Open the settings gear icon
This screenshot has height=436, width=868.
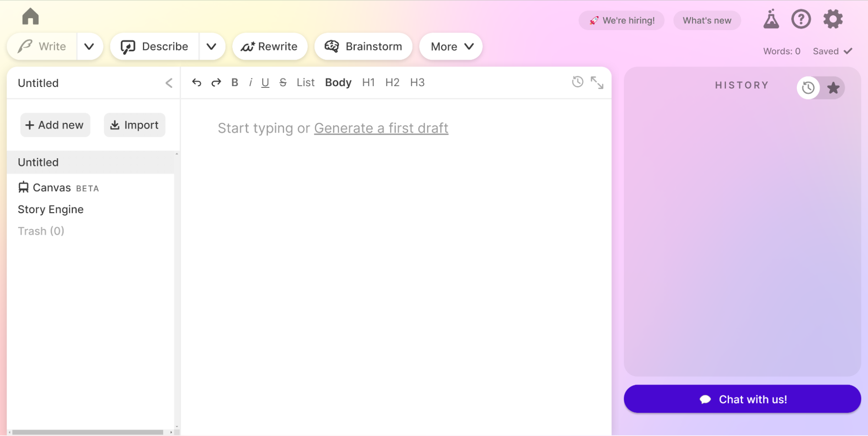[x=832, y=19]
